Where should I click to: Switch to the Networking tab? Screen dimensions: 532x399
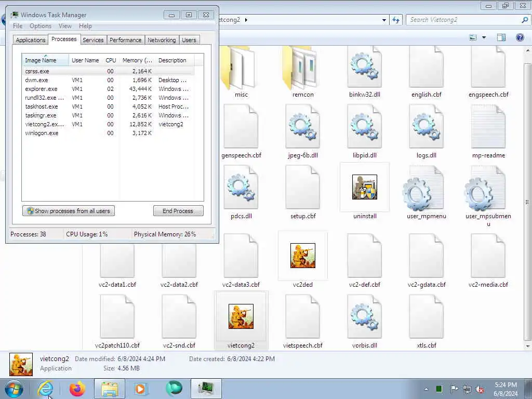162,40
